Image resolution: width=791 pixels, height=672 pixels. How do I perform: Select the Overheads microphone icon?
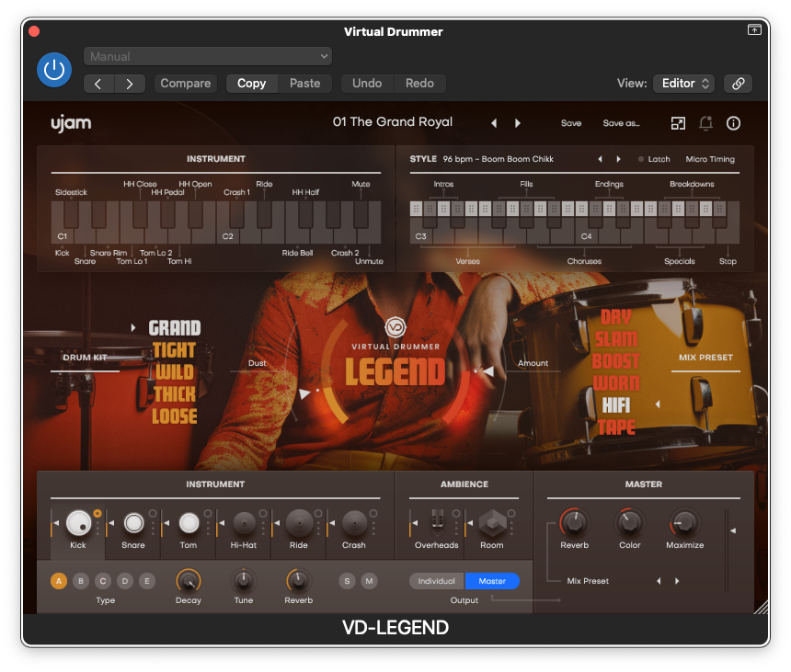438,522
